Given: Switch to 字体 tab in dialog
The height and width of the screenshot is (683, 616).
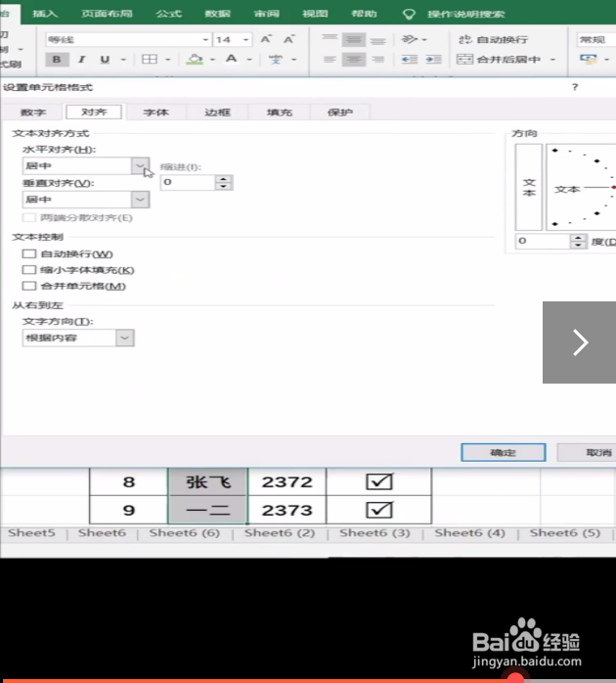Looking at the screenshot, I should pyautogui.click(x=155, y=113).
